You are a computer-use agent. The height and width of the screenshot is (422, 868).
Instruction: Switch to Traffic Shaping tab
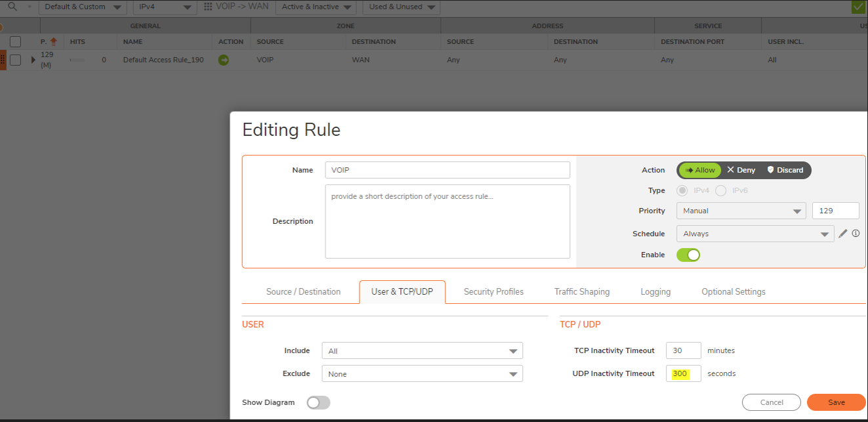[582, 291]
